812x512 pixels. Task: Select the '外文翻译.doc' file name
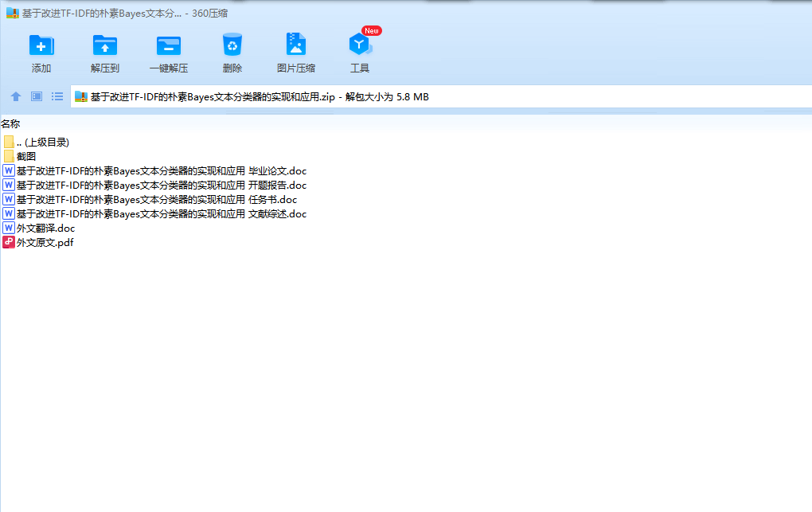tap(45, 228)
